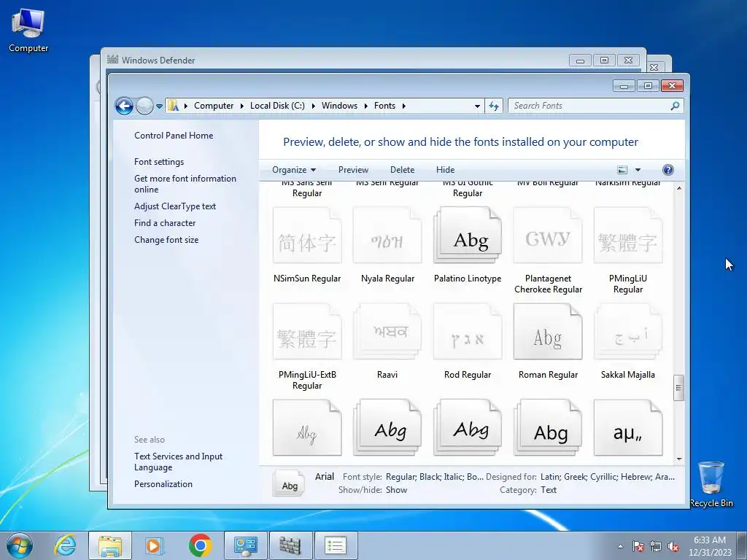
Task: Select the Rod Regular font icon
Action: (x=468, y=332)
